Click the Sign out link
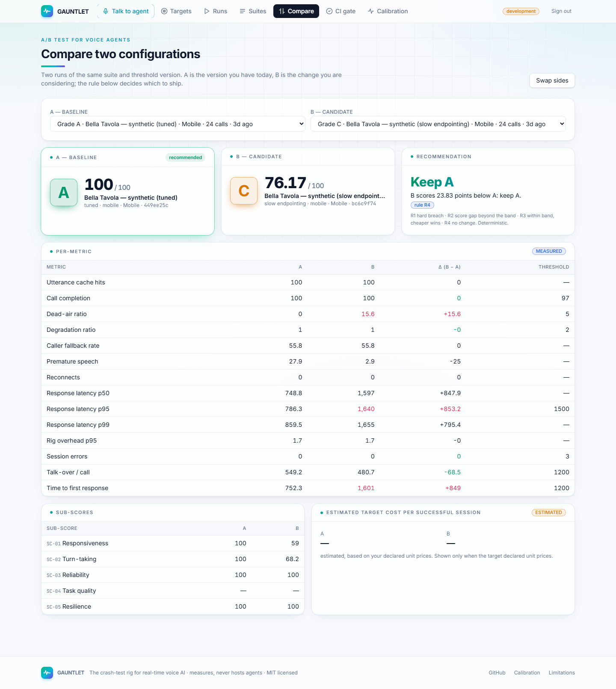This screenshot has width=616, height=689. pyautogui.click(x=561, y=11)
